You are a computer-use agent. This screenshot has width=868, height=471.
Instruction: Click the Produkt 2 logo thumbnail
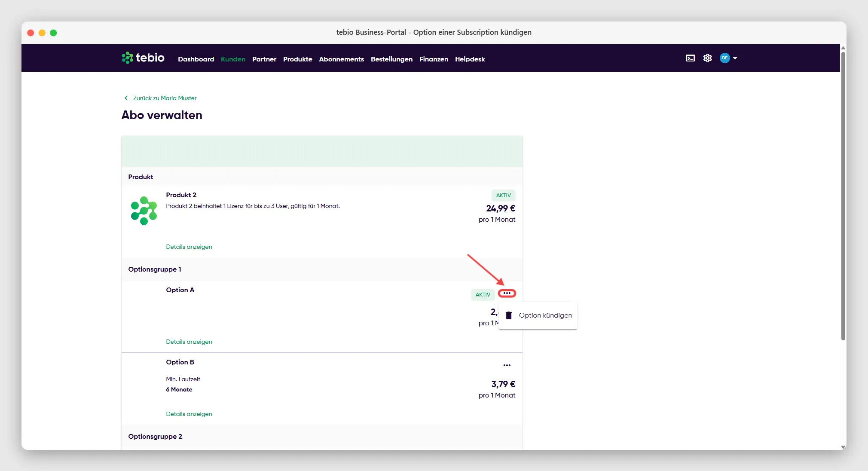(144, 211)
